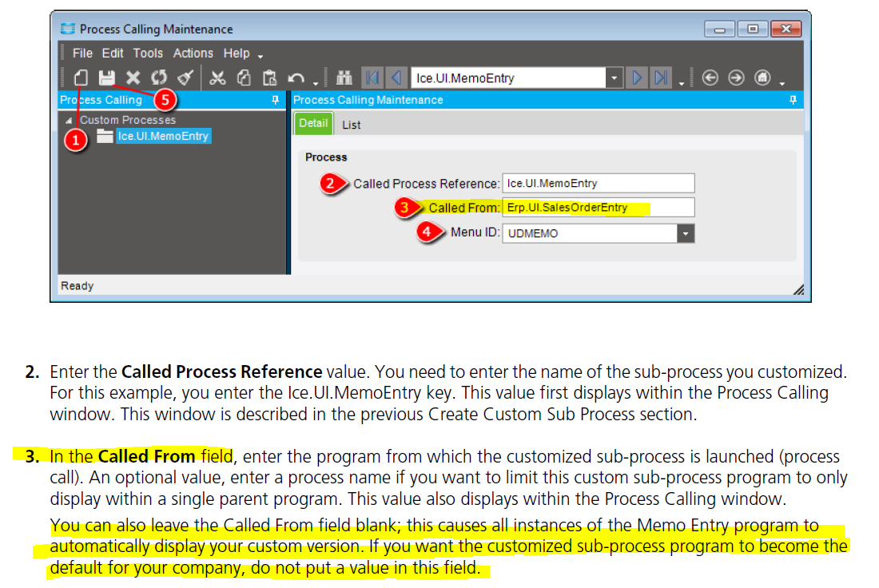Open the small dropdown arrow beside Undo
The height and width of the screenshot is (588, 879).
tap(316, 84)
